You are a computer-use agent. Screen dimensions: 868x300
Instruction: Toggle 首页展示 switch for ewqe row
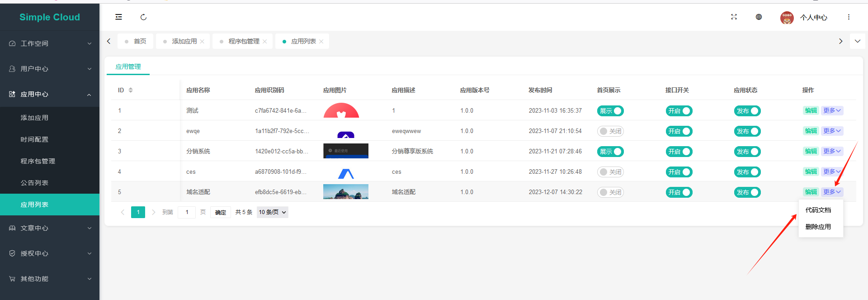click(610, 131)
